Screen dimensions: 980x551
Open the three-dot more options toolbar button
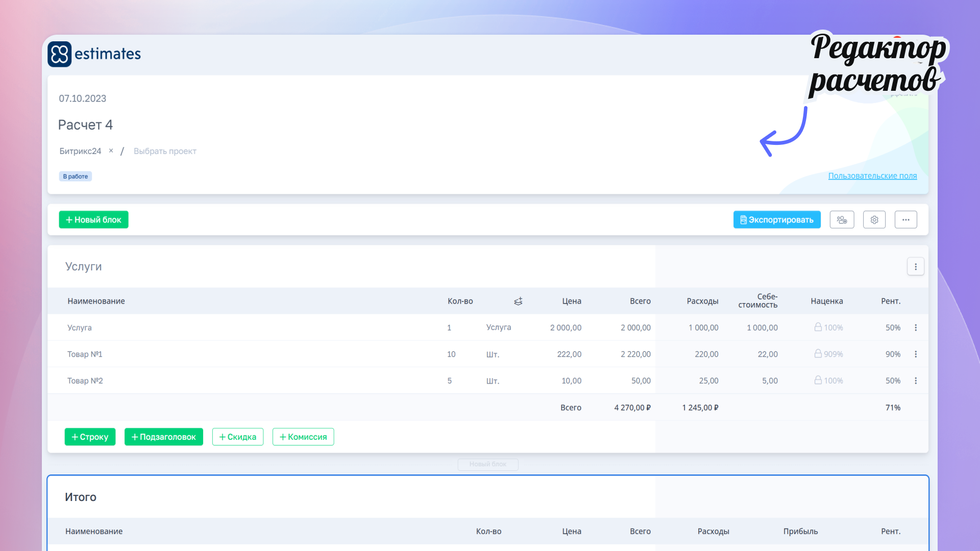[x=905, y=220]
